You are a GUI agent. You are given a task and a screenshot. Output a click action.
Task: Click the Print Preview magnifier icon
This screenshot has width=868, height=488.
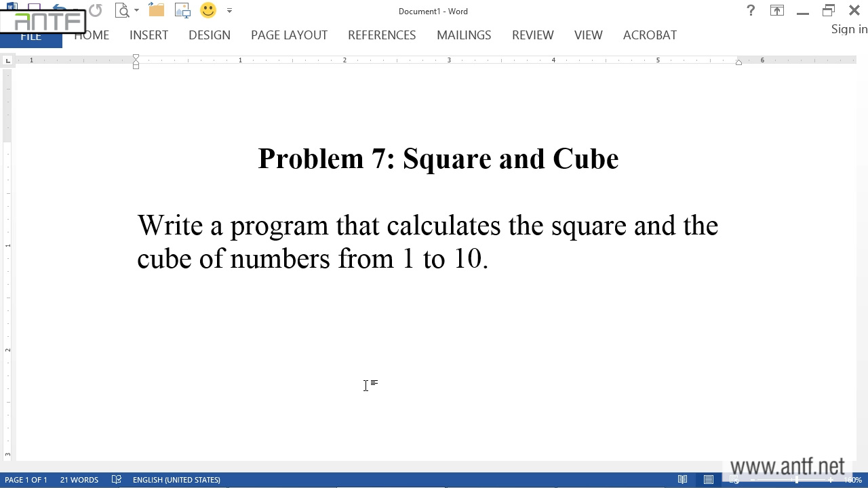point(122,10)
